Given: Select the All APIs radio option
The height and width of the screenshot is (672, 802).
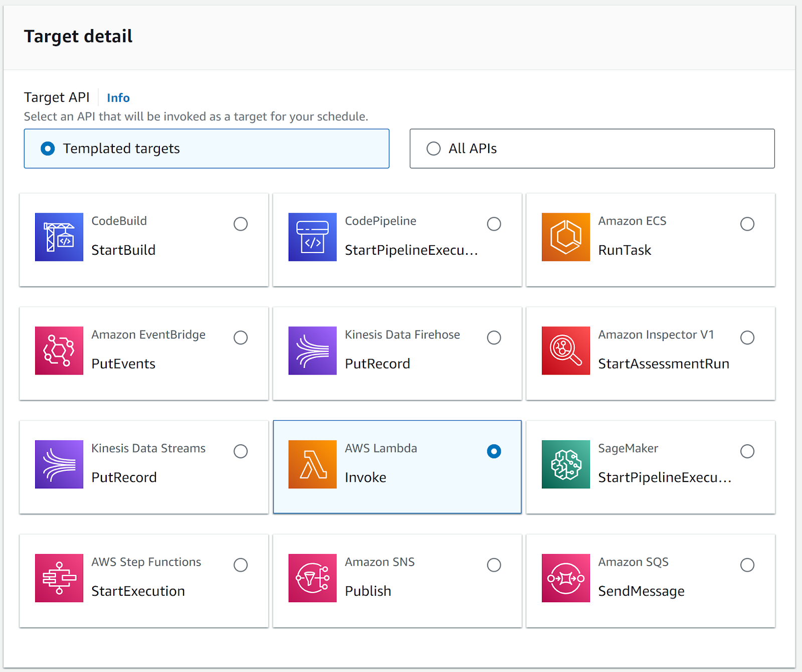Looking at the screenshot, I should click(434, 148).
